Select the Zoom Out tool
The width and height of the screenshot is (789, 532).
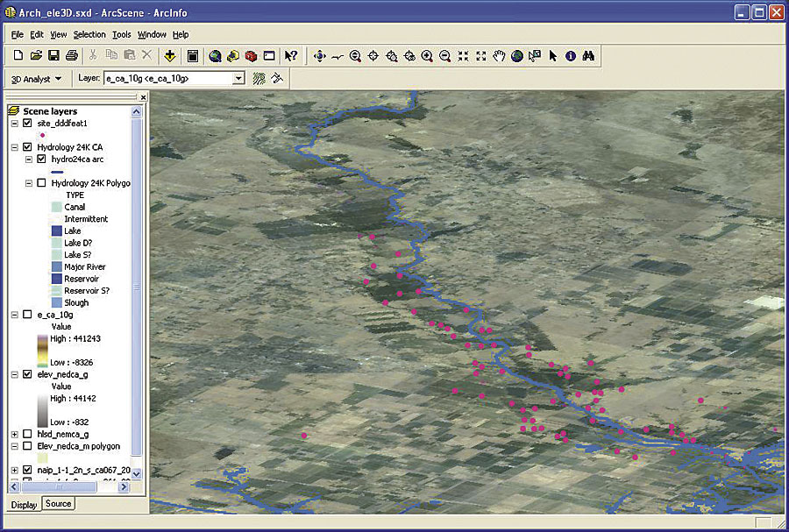tap(444, 56)
